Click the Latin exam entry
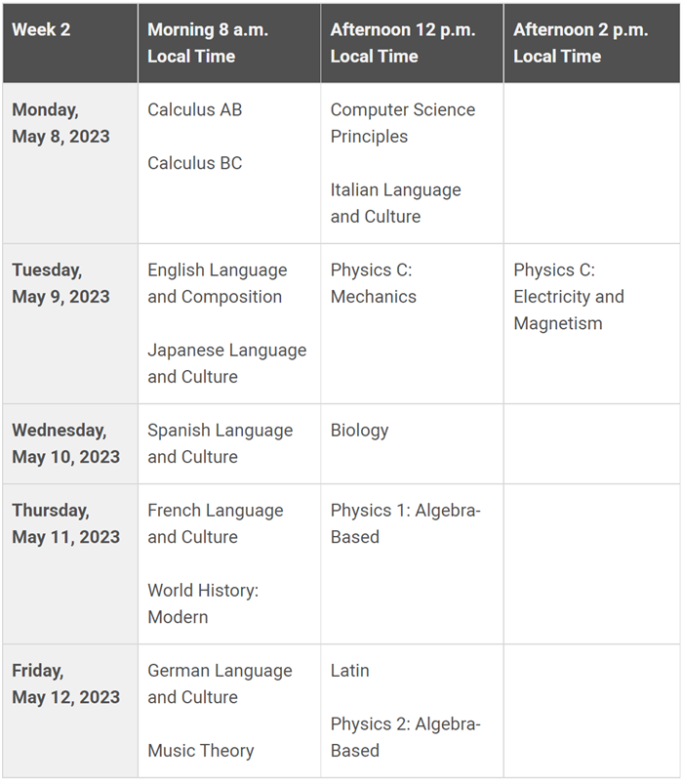Viewport: 683px width, 784px height. [349, 671]
